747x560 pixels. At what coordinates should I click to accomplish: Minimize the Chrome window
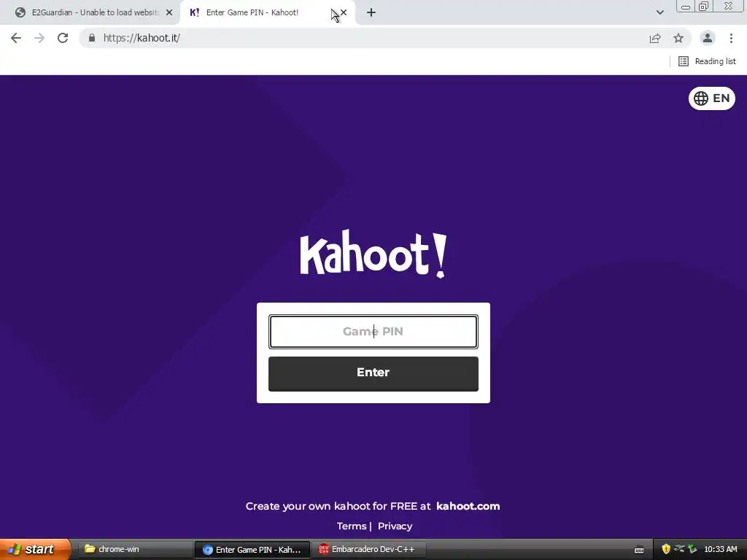point(686,6)
